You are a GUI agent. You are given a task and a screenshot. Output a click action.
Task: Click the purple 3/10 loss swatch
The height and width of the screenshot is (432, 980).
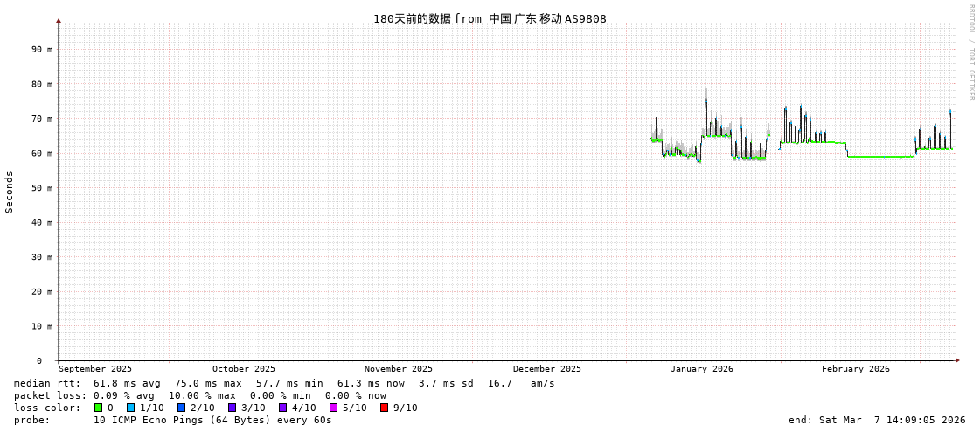point(232,408)
